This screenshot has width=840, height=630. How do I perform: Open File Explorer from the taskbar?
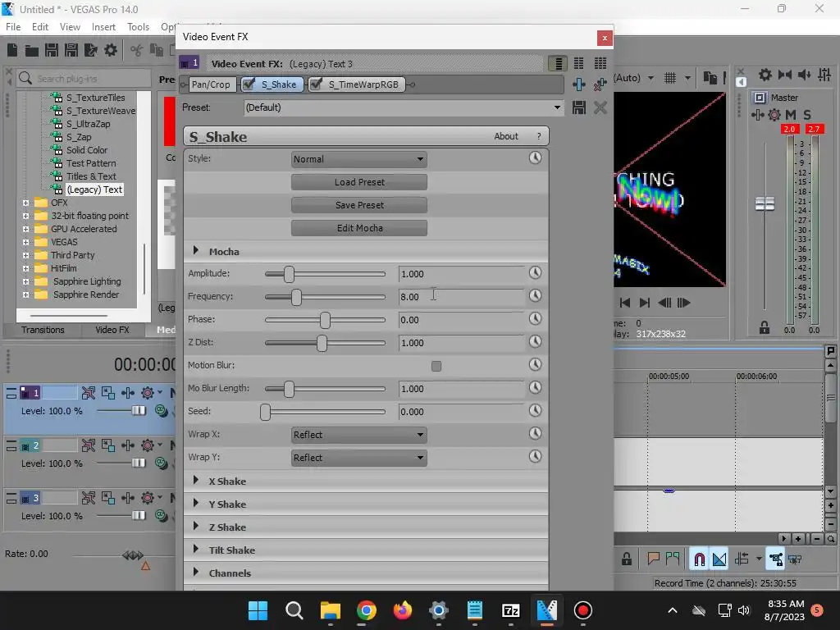(331, 610)
